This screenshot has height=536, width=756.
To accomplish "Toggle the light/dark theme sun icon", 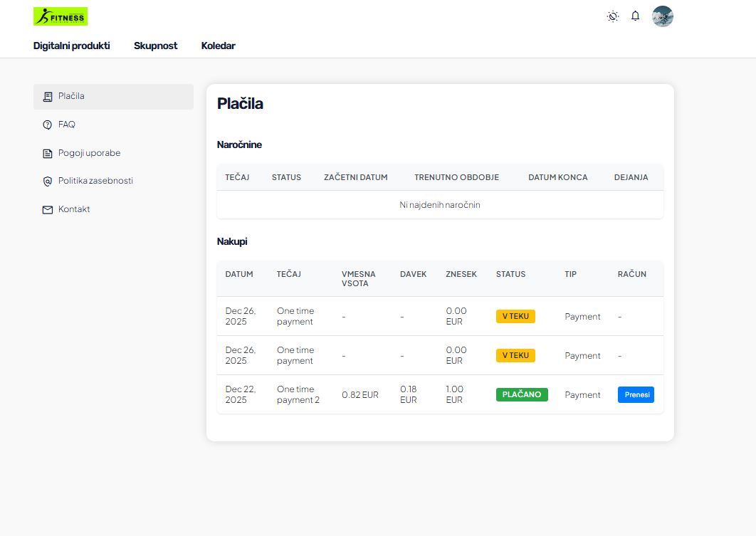I will point(612,16).
